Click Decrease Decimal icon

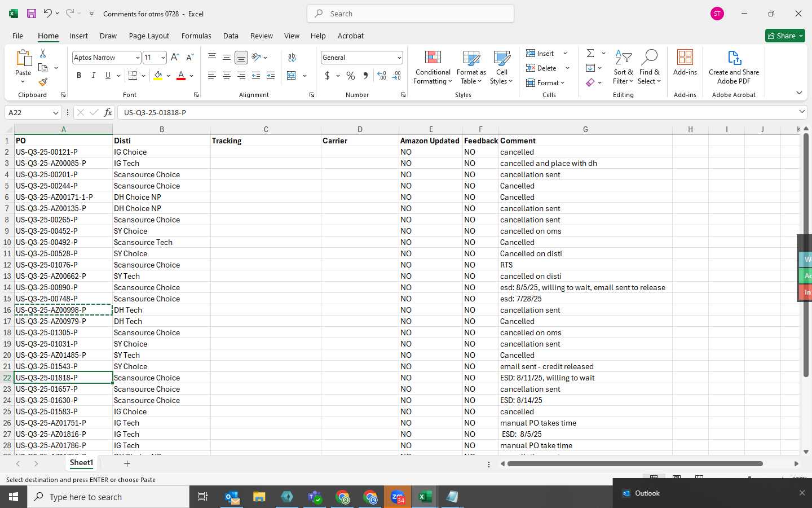396,76
